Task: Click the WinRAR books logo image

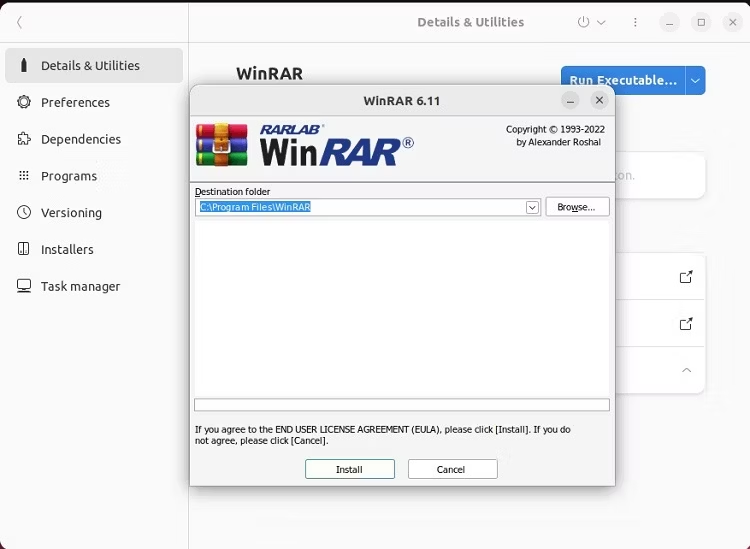Action: [x=221, y=144]
